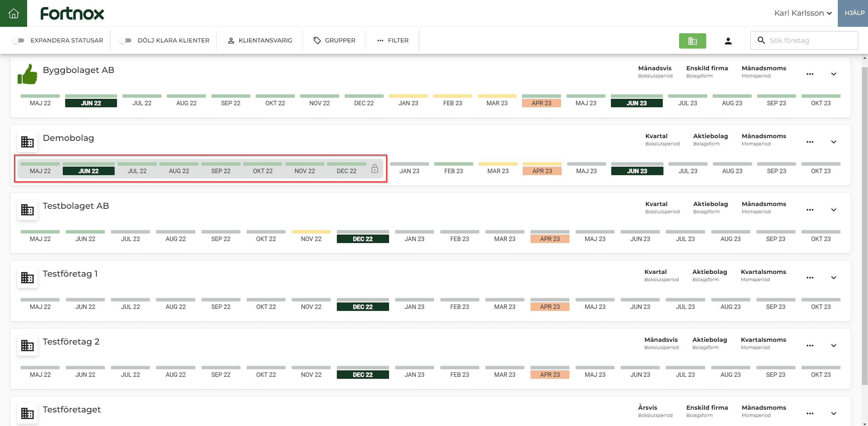Image resolution: width=868 pixels, height=426 pixels.
Task: Open the Testföretag 1 company name
Action: point(70,274)
